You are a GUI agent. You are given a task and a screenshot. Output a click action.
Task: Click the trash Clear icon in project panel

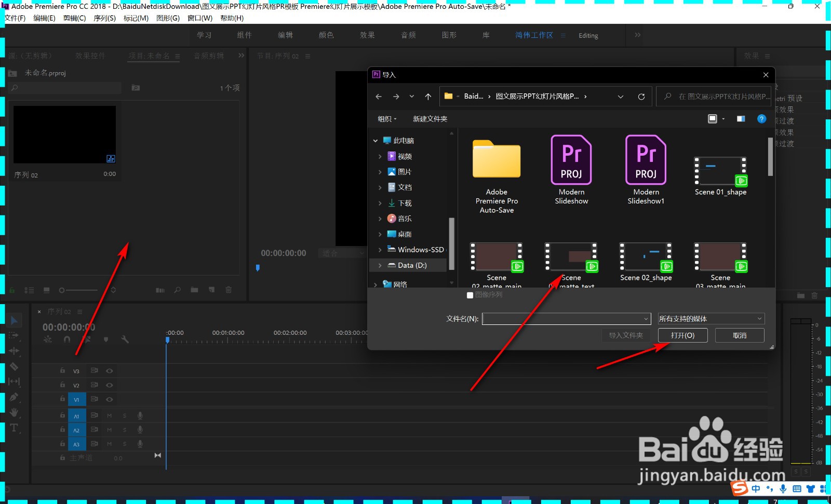pyautogui.click(x=229, y=290)
